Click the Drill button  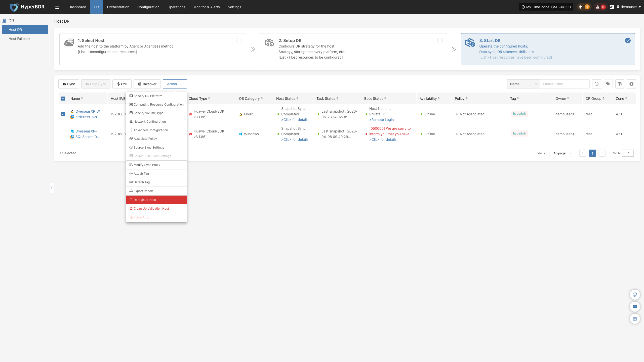pyautogui.click(x=122, y=84)
